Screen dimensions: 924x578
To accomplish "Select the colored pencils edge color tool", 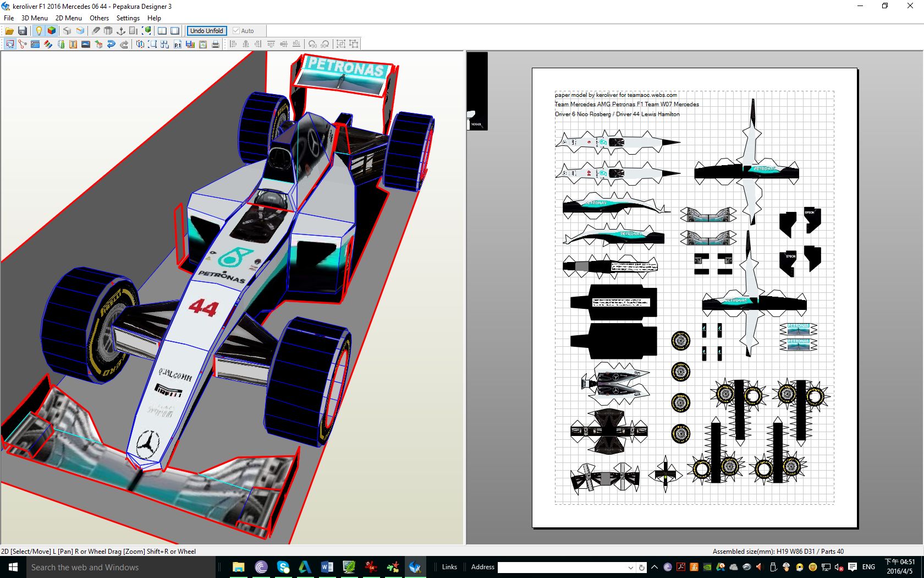I will click(x=48, y=44).
